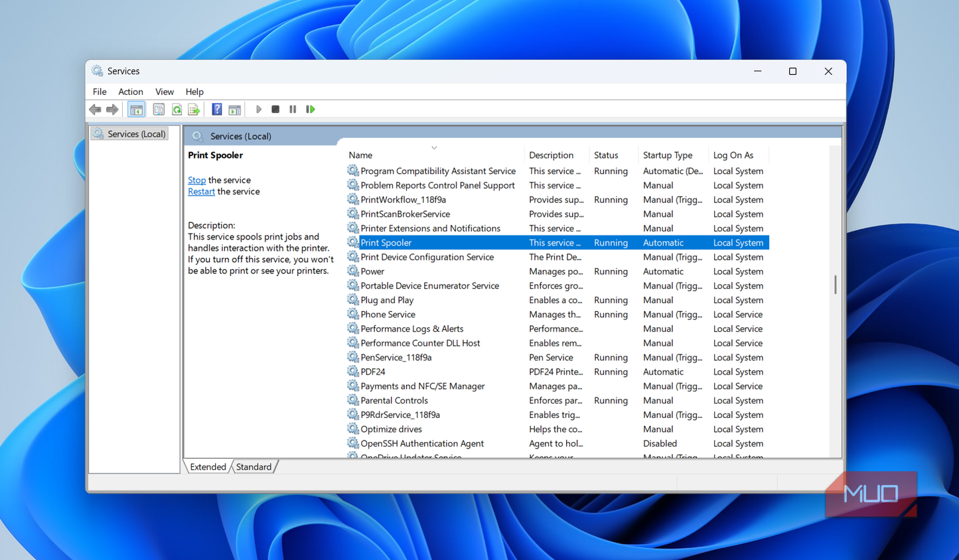
Task: Click the Pause Service toolbar icon
Action: pyautogui.click(x=293, y=109)
